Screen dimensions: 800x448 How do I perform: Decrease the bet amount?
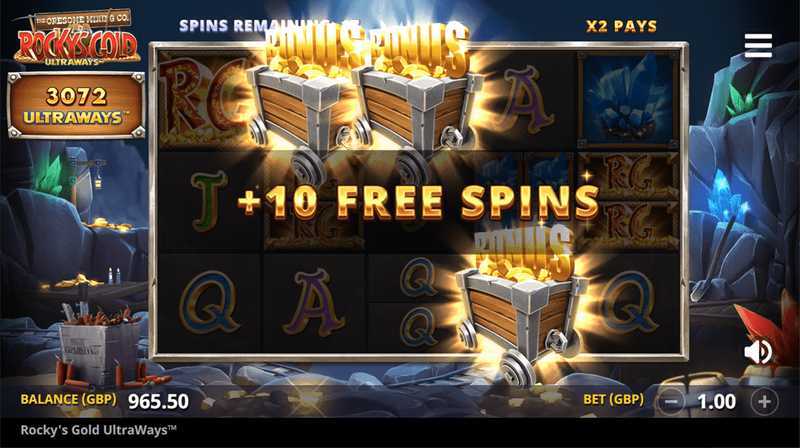click(x=671, y=402)
